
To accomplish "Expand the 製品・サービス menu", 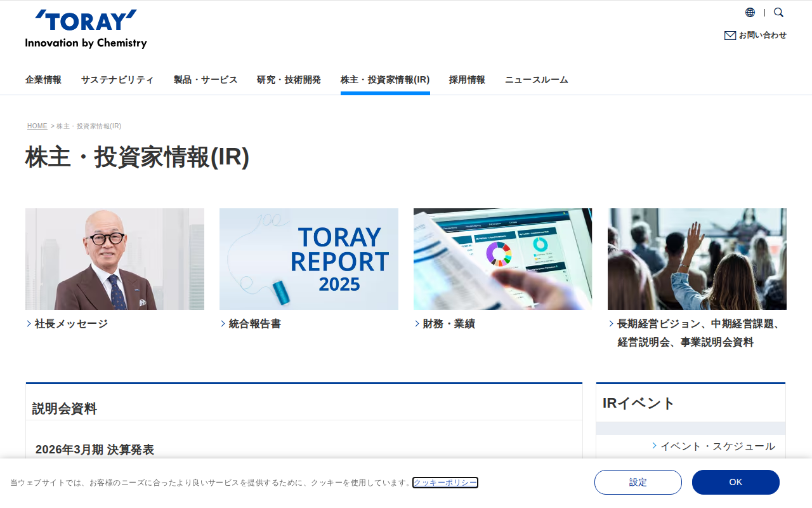I will click(x=206, y=80).
